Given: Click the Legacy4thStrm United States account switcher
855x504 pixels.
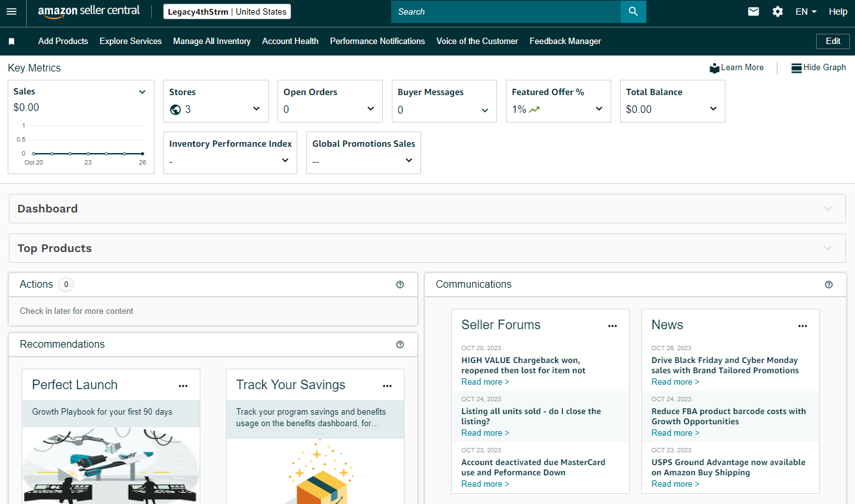Looking at the screenshot, I should click(x=227, y=11).
